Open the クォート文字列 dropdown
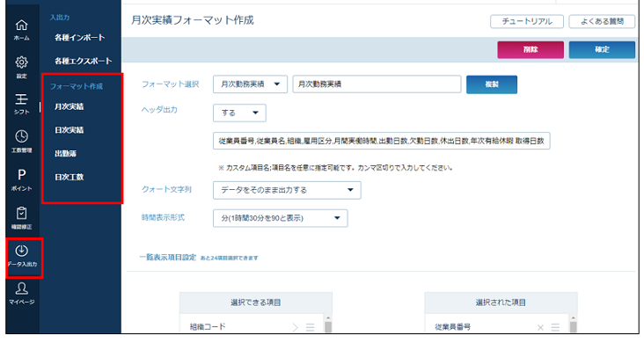This screenshot has height=343, width=644. [x=287, y=190]
